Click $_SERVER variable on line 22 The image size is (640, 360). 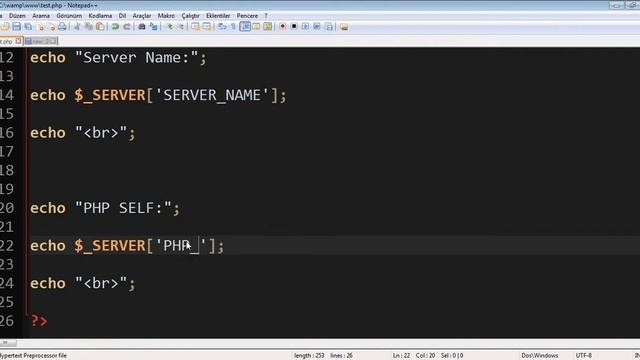[x=109, y=246]
